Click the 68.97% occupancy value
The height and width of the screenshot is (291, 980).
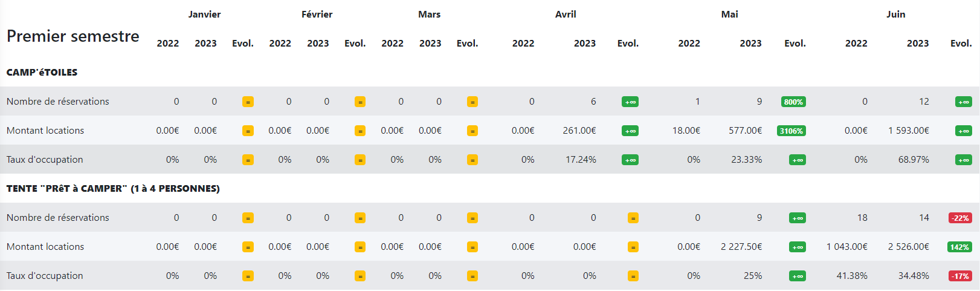tap(914, 160)
